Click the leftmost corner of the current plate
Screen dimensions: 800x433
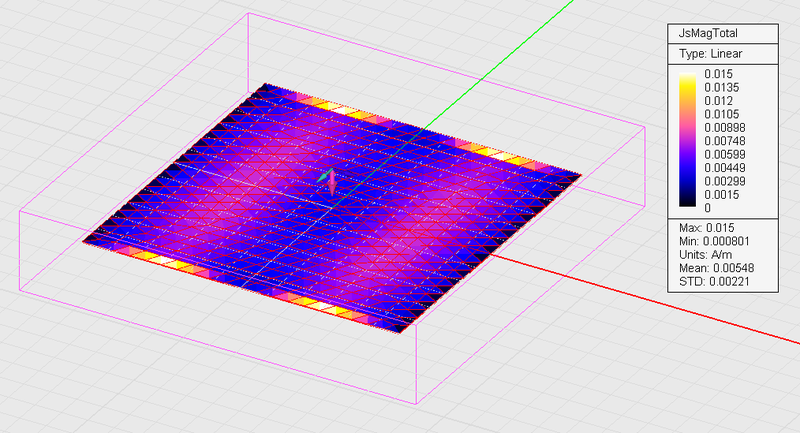(x=83, y=242)
